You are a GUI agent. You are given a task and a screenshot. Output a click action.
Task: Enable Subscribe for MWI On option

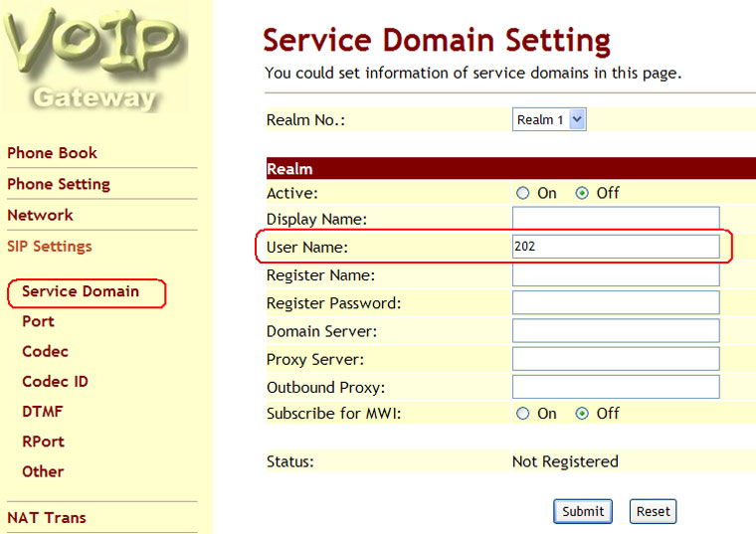(x=523, y=414)
